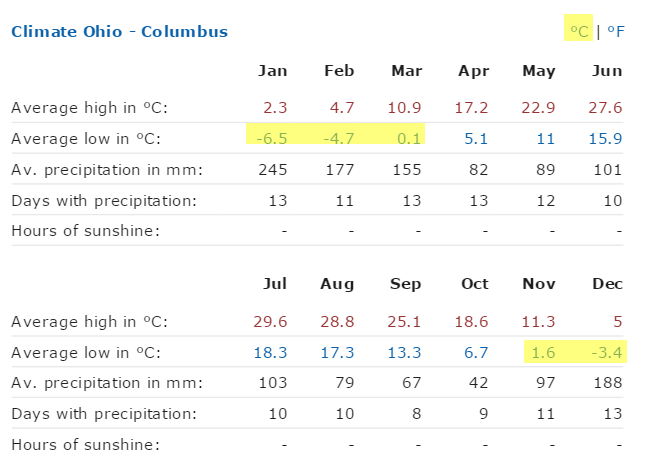The height and width of the screenshot is (457, 646).
Task: Select June average high value 27.6
Action: point(606,107)
